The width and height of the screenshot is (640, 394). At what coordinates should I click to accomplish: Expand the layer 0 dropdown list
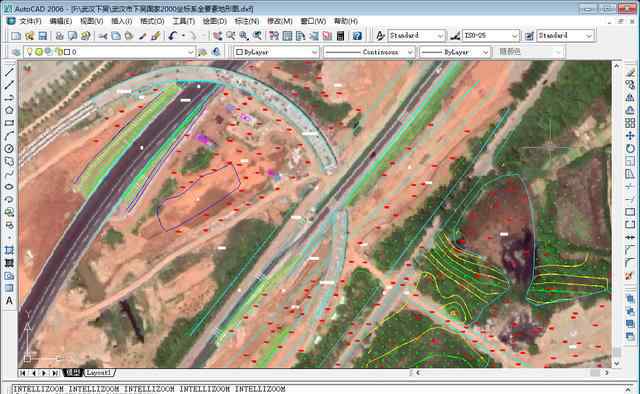pos(191,52)
